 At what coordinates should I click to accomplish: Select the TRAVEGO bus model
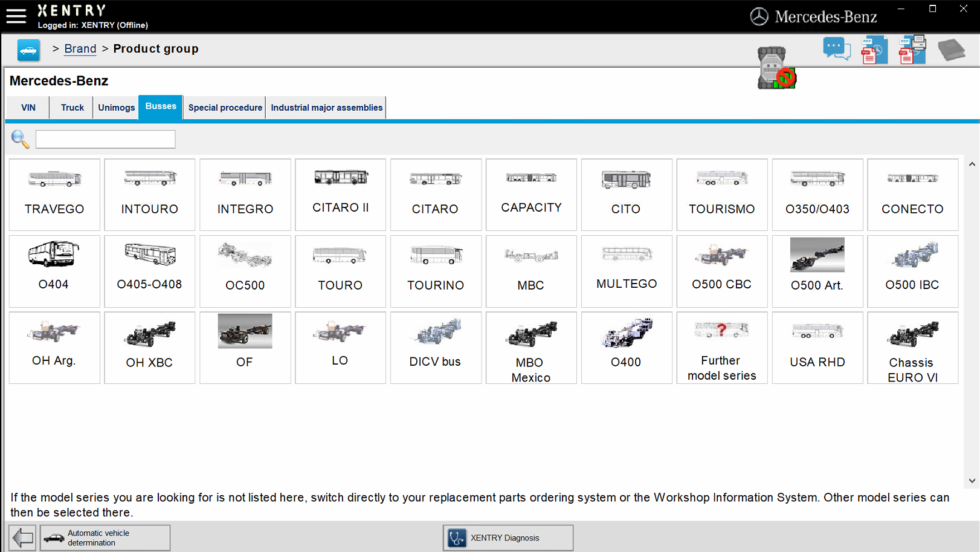click(54, 195)
